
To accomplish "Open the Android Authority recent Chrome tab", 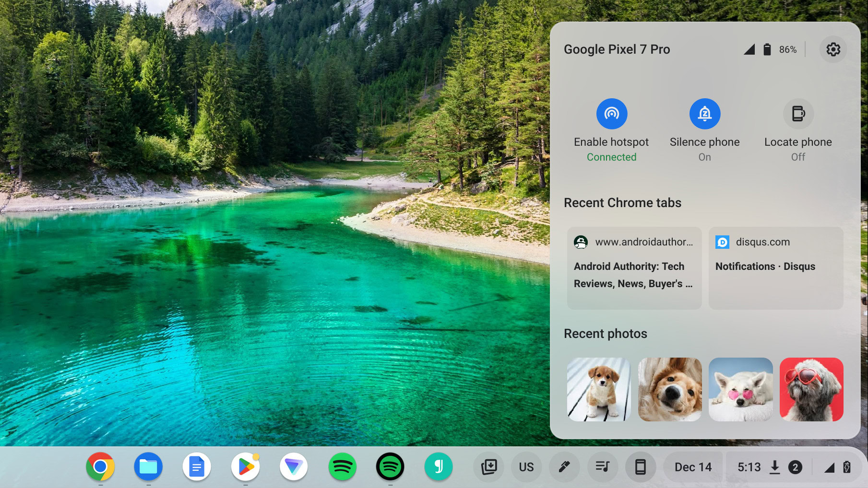I will pyautogui.click(x=634, y=267).
